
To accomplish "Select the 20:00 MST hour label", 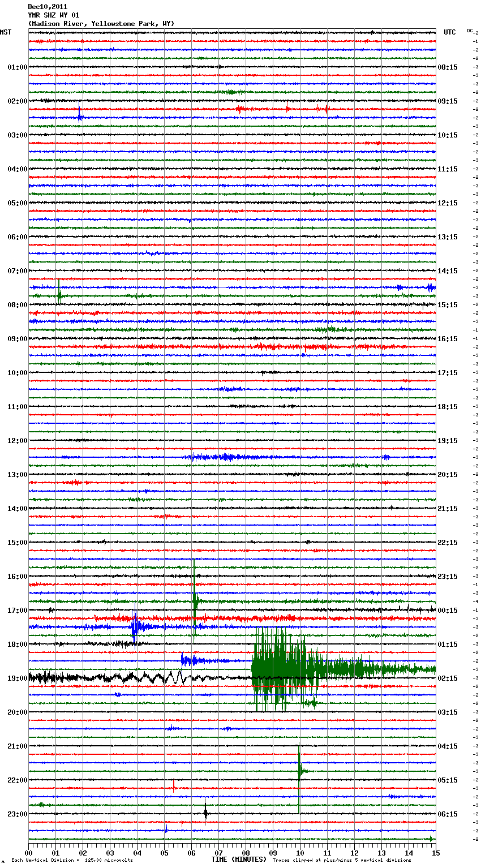I will [x=18, y=712].
